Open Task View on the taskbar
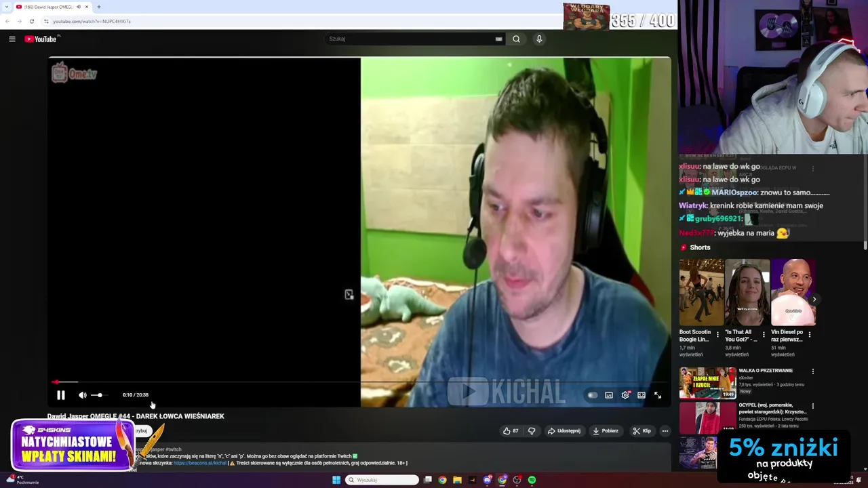This screenshot has width=868, height=488. click(x=428, y=480)
